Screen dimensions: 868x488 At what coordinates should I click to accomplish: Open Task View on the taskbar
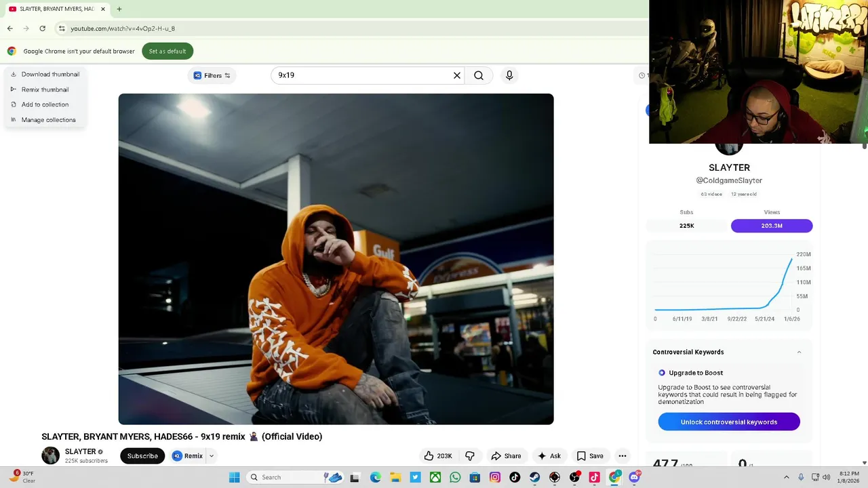coord(354,477)
